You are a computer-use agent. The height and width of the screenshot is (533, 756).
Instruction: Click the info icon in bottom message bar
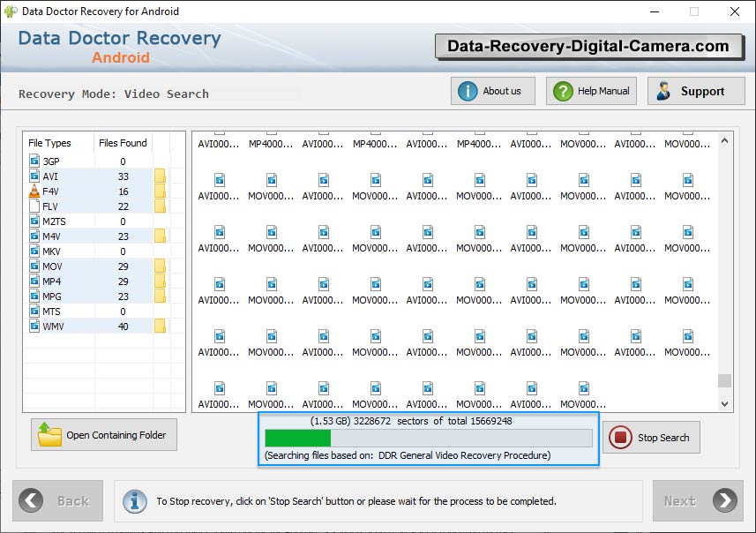pos(135,501)
